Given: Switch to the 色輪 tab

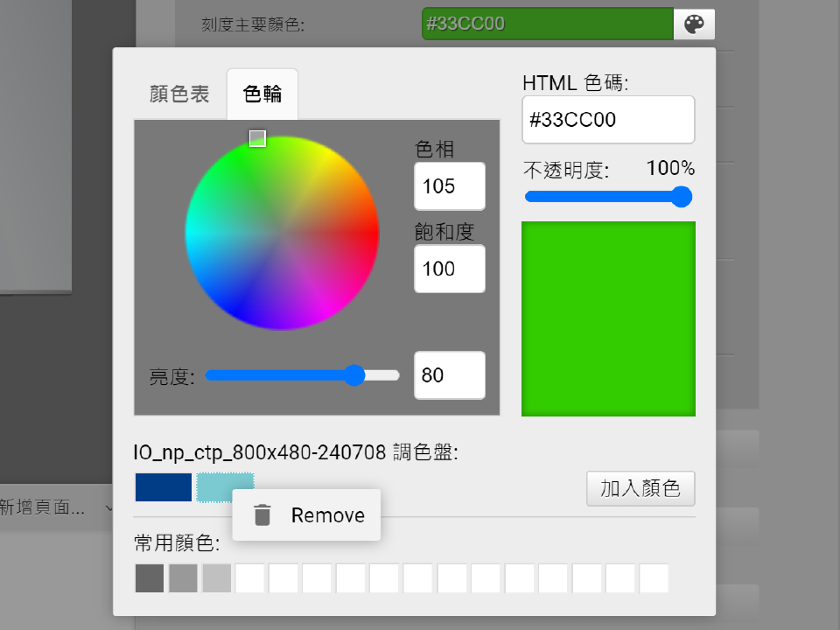Looking at the screenshot, I should coord(262,94).
